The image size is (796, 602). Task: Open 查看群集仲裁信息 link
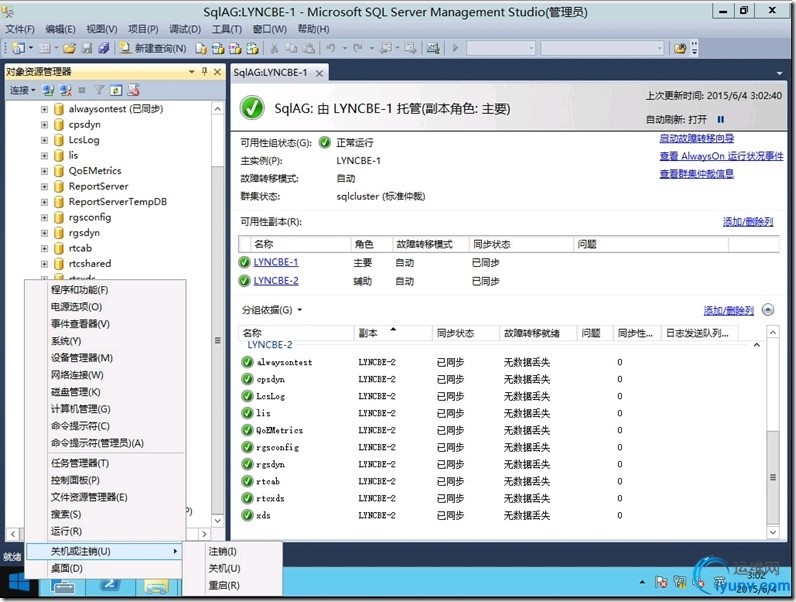tap(696, 174)
